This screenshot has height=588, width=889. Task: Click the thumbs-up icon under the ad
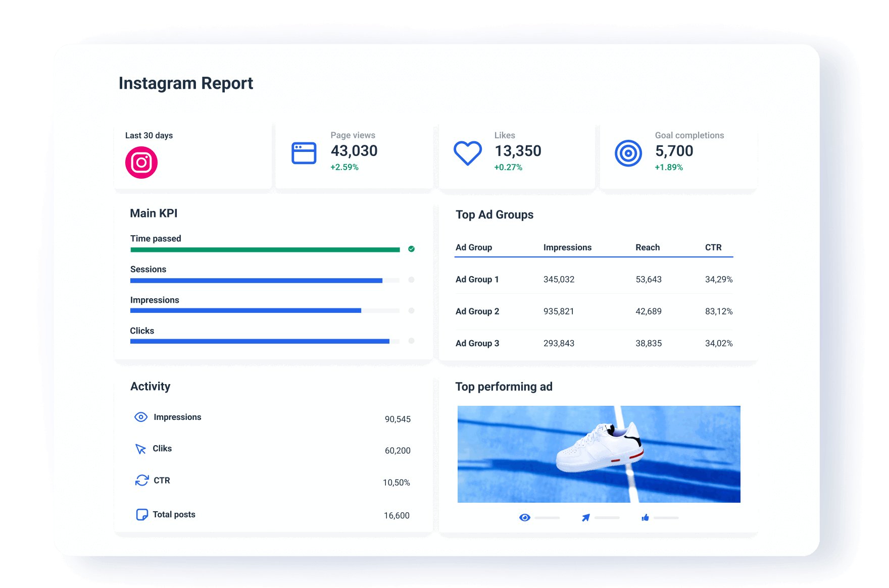coord(645,517)
